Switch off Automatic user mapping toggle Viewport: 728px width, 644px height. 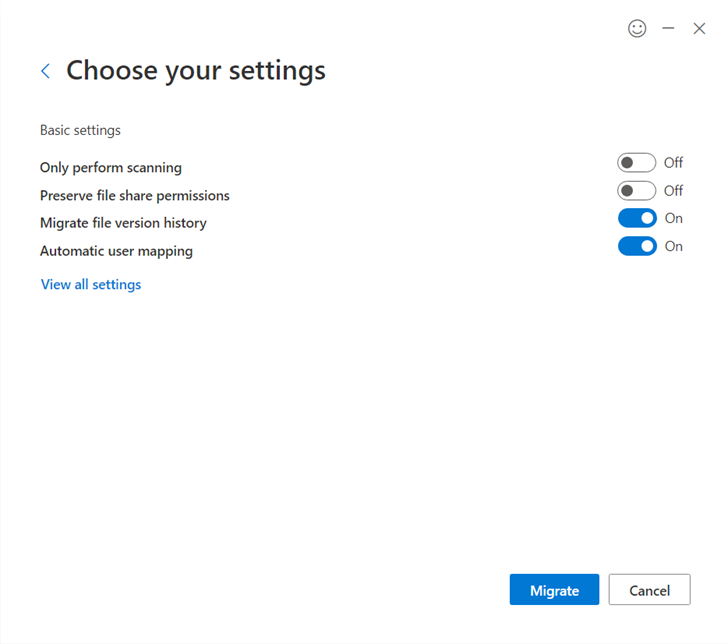(x=637, y=246)
